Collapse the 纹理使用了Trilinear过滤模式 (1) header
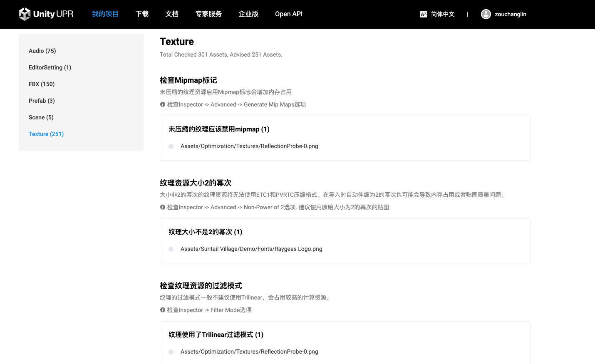The image size is (595, 364). click(216, 335)
